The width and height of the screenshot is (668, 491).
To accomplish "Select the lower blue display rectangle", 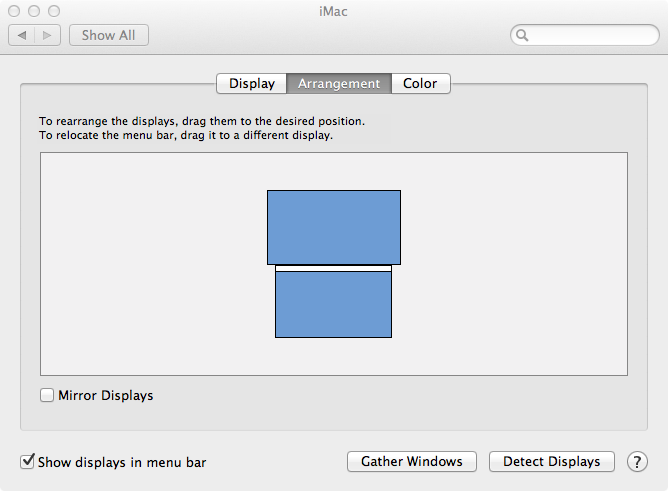I will [333, 305].
